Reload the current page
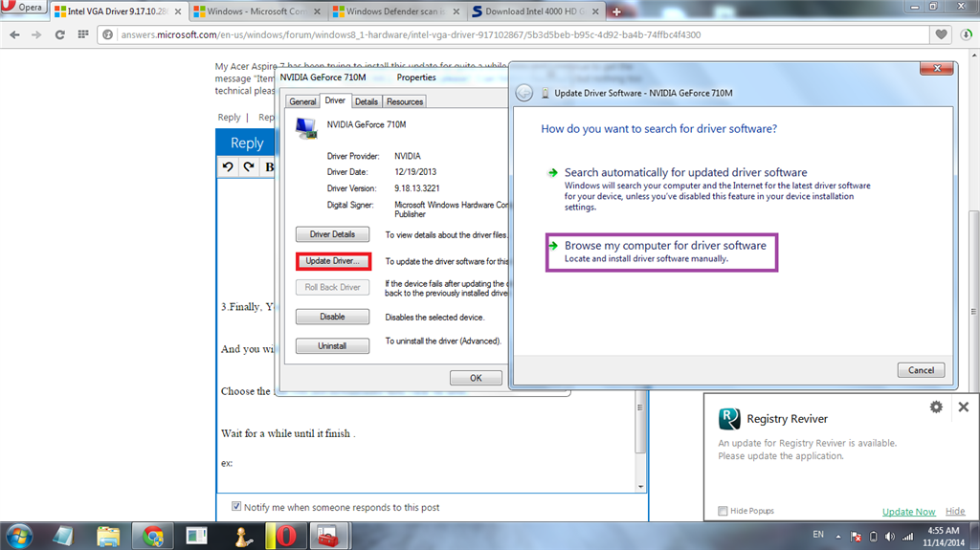Viewport: 980px width, 550px height. [x=60, y=35]
